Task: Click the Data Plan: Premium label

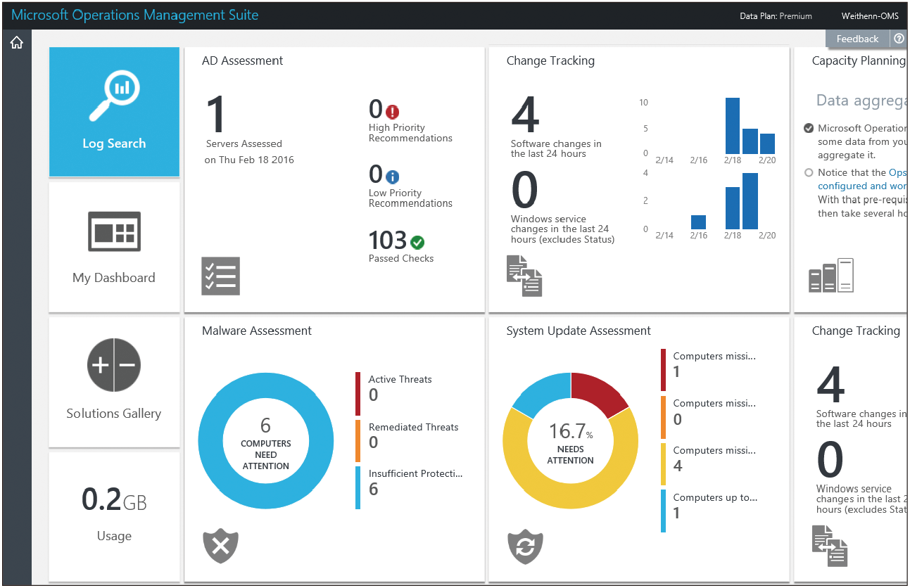Action: point(776,16)
